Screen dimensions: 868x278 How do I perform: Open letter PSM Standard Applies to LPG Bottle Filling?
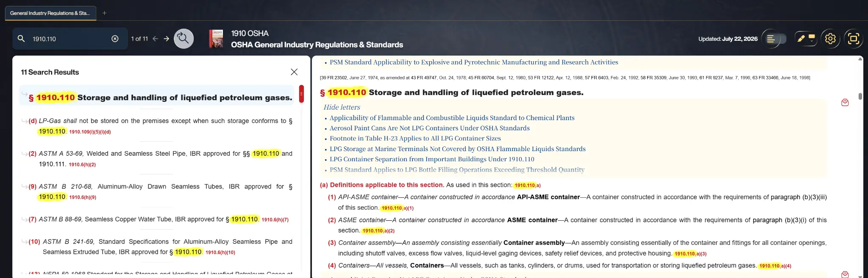click(x=457, y=170)
